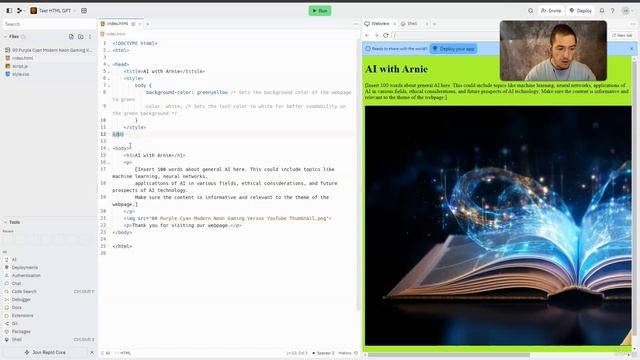This screenshot has width=640, height=360.
Task: Click the Invite button
Action: 551,11
